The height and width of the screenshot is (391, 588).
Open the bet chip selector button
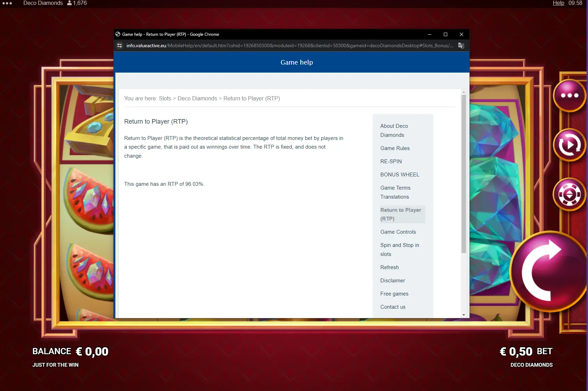click(570, 194)
